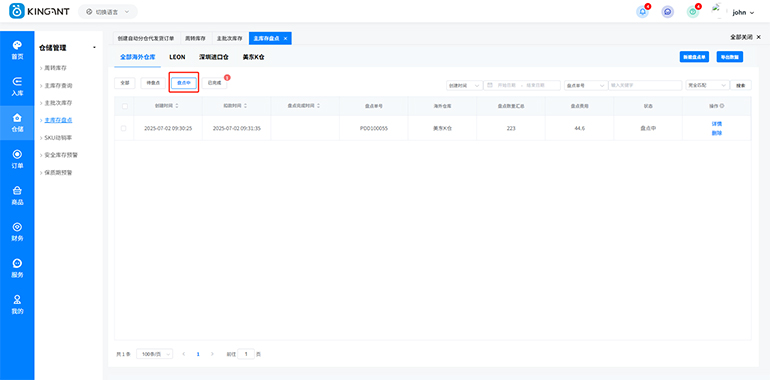Image resolution: width=770 pixels, height=380 pixels.
Task: Click the 导出数据 export button
Action: 730,57
